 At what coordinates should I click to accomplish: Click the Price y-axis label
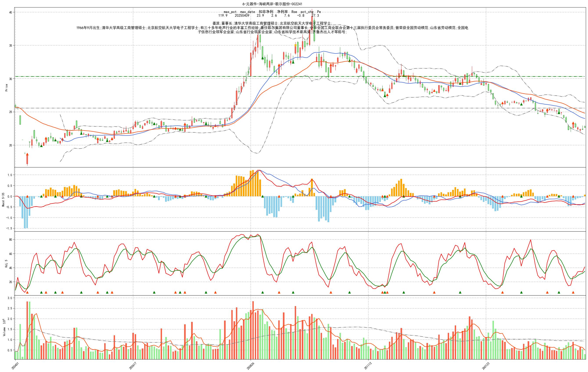point(6,87)
